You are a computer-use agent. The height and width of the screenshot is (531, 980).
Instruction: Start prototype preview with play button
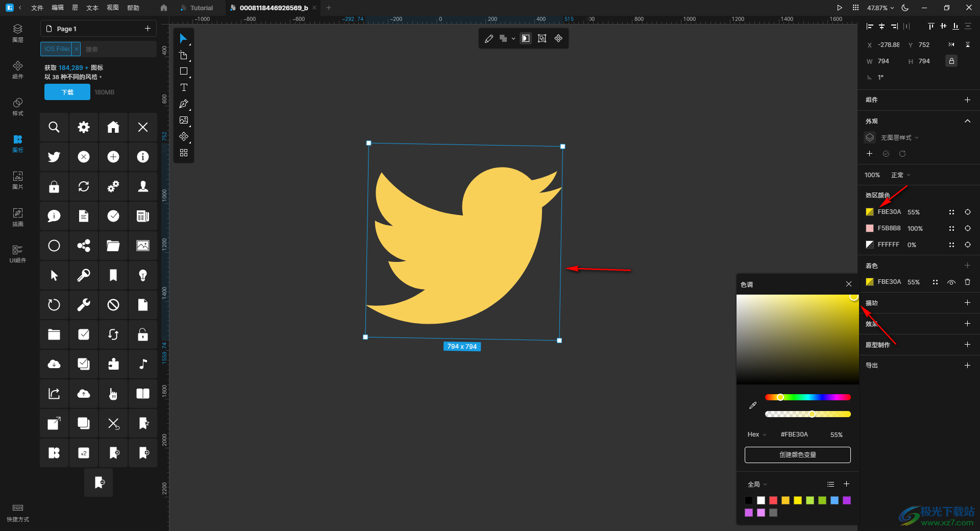840,8
